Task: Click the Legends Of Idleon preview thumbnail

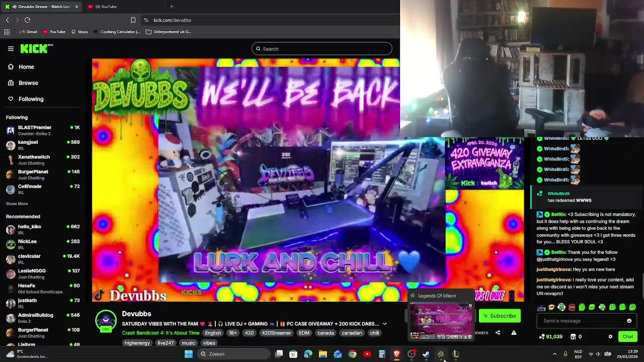Action: 441,320
